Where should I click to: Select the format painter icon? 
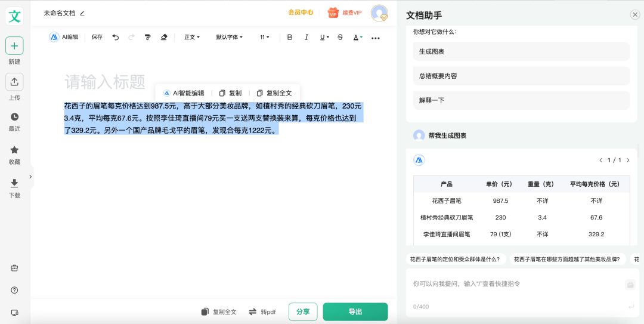[147, 37]
